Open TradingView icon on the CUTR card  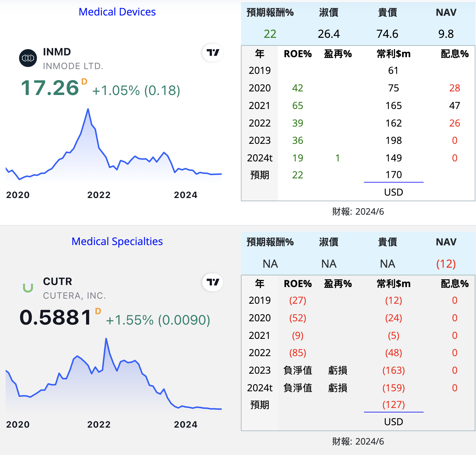213,282
